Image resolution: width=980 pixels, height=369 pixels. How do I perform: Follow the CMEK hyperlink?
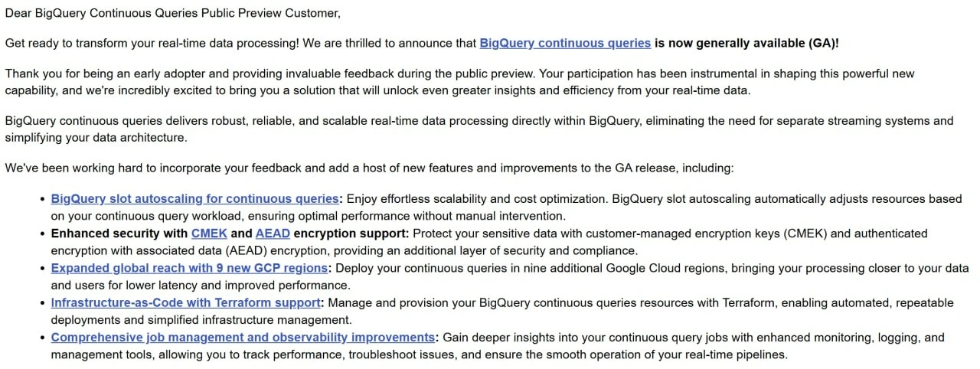pos(209,233)
